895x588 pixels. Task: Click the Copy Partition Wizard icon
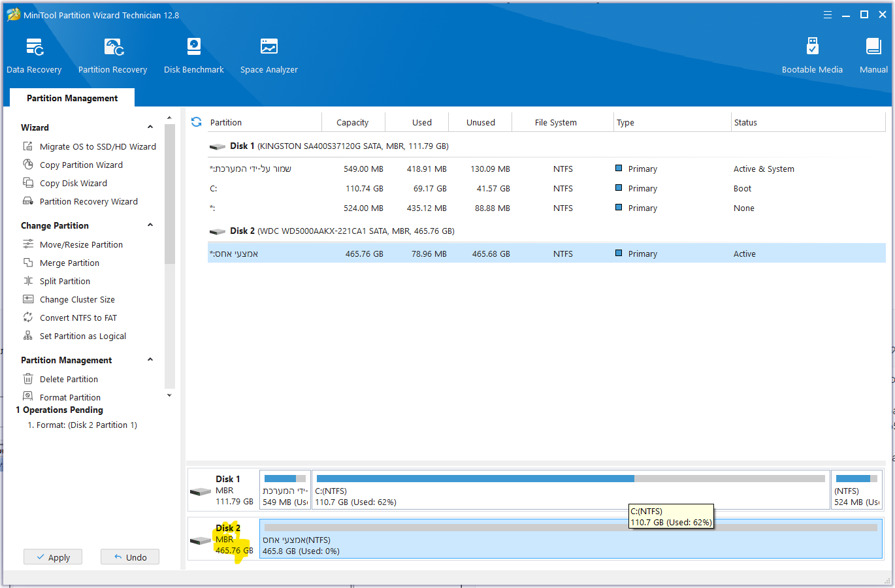point(28,165)
